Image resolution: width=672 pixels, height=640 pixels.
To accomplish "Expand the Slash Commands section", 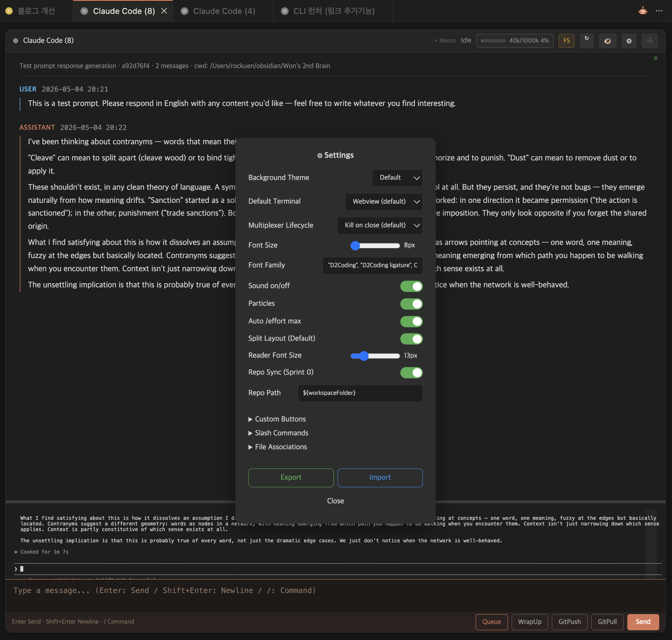I will [x=278, y=433].
